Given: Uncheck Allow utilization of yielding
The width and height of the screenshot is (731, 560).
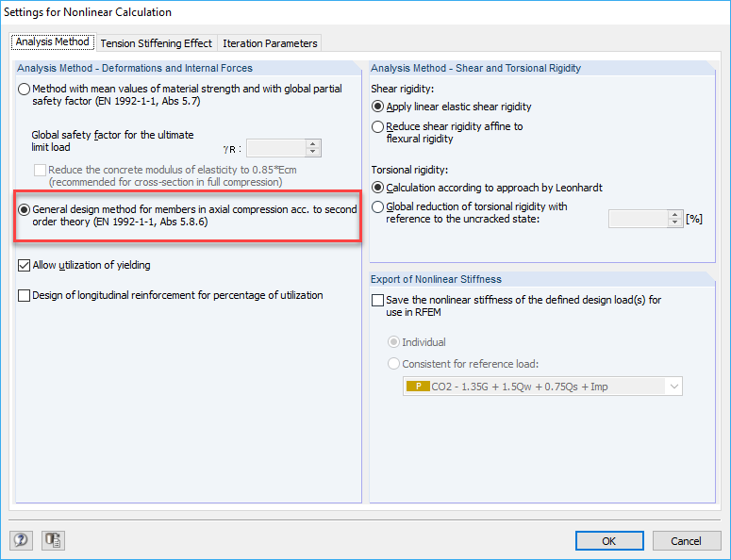Looking at the screenshot, I should click(25, 266).
